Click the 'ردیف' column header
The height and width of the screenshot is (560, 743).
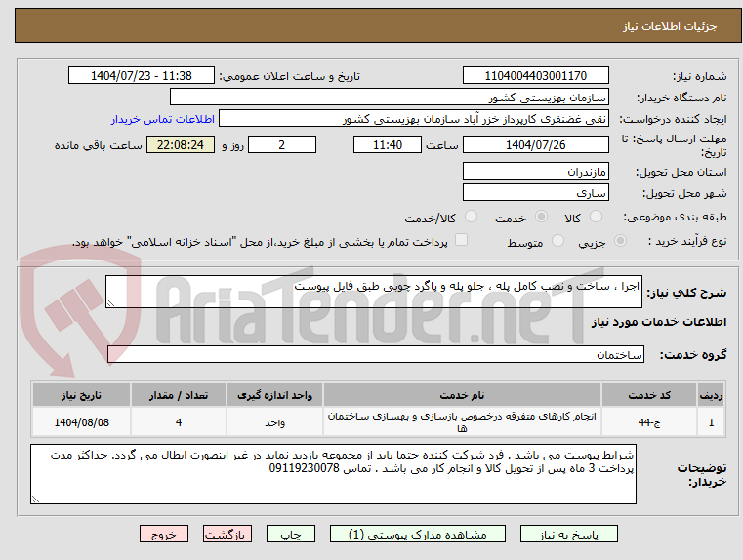[x=711, y=395]
